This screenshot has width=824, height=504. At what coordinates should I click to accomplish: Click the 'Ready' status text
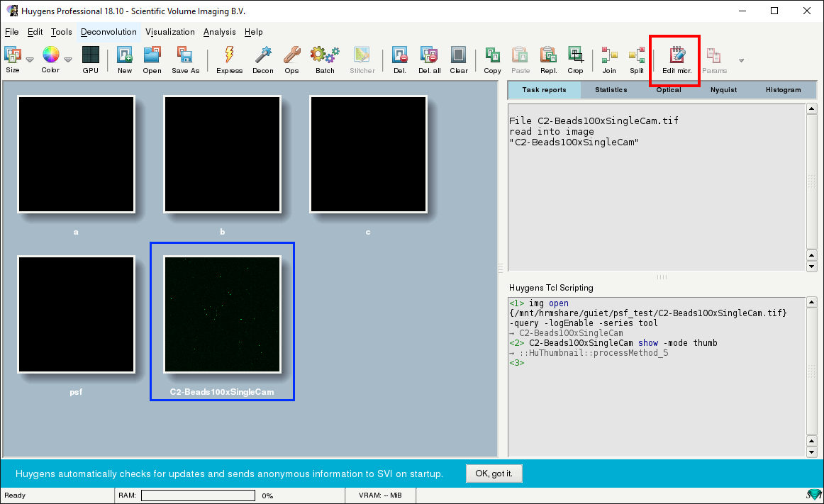15,495
